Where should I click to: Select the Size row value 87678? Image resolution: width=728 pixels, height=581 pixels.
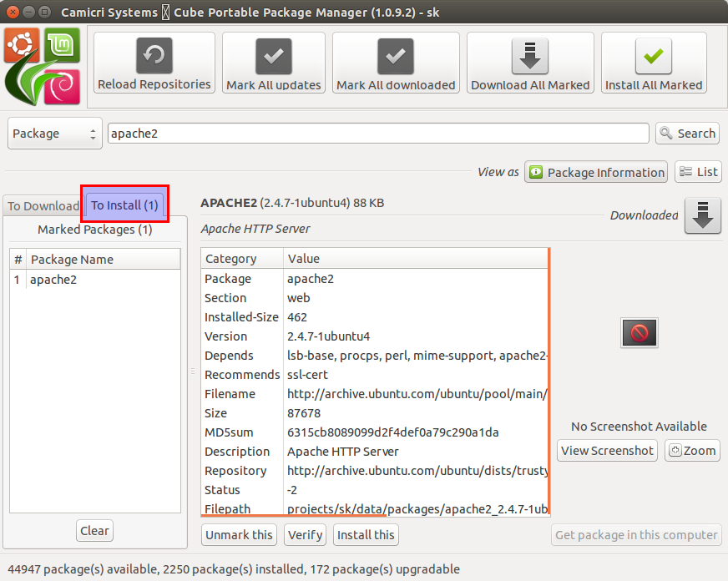(x=375, y=413)
